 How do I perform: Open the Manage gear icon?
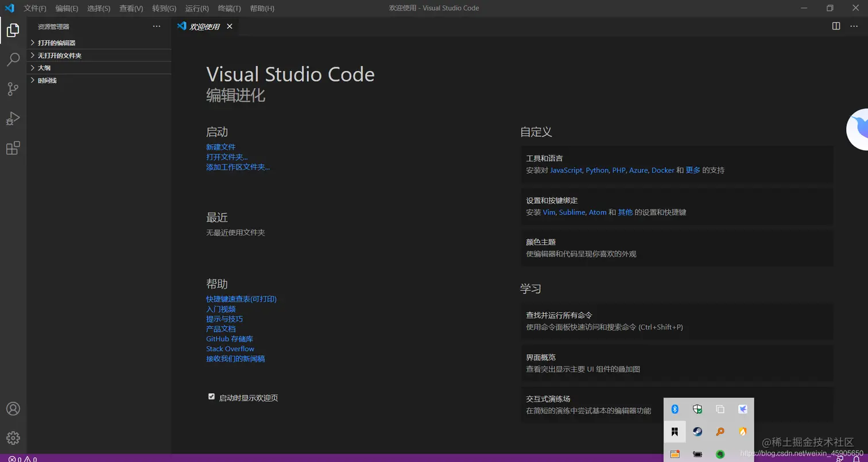[13, 438]
